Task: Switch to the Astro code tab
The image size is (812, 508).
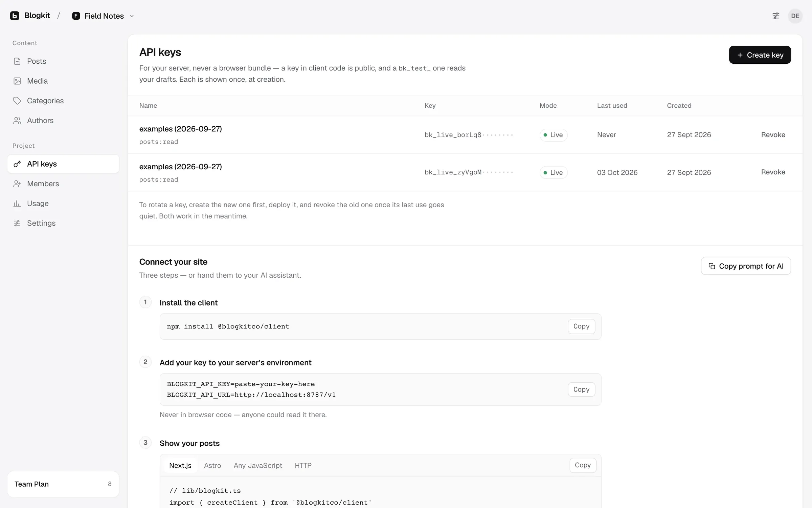Action: pyautogui.click(x=212, y=465)
